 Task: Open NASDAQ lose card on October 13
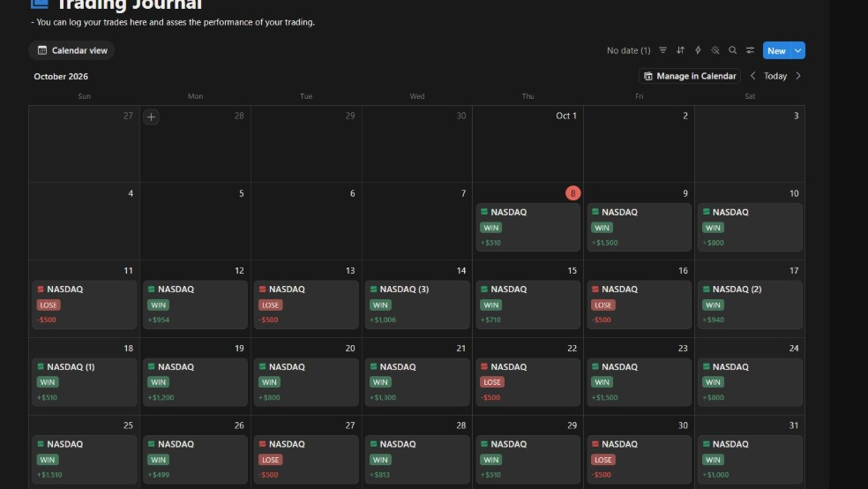coord(306,305)
